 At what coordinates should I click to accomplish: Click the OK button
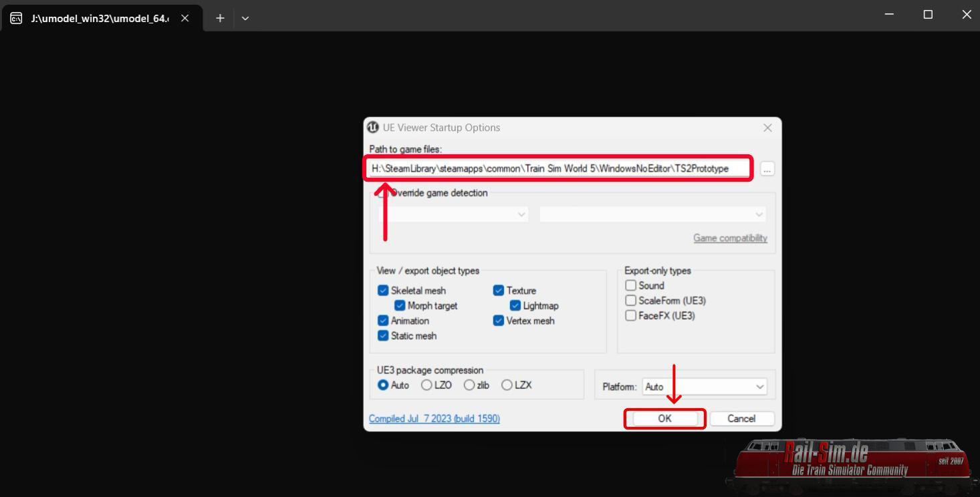664,419
